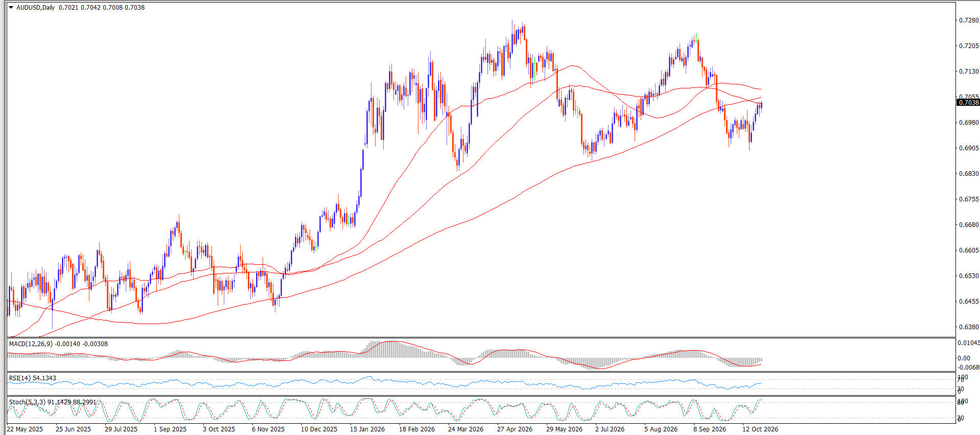The image size is (980, 435).
Task: Click the 10 Dec 2025 date label
Action: [x=319, y=429]
